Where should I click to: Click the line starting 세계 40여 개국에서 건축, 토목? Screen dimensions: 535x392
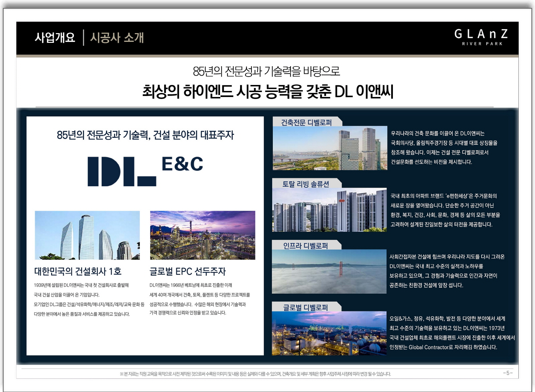point(200,295)
